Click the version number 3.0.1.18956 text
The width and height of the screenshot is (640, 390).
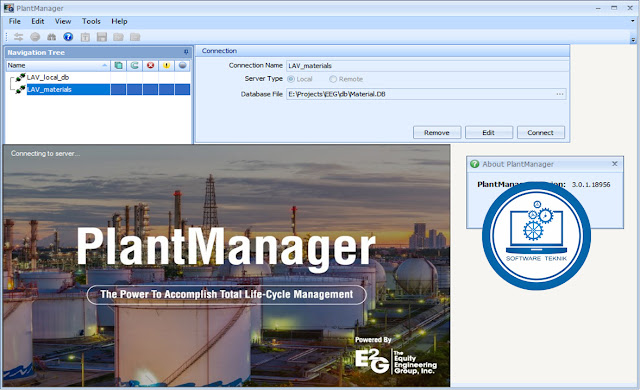[591, 184]
